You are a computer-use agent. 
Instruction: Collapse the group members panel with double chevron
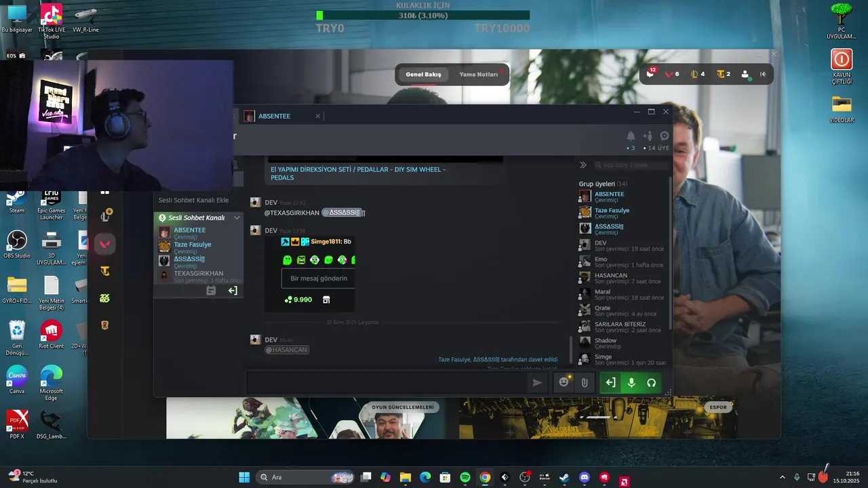point(583,165)
